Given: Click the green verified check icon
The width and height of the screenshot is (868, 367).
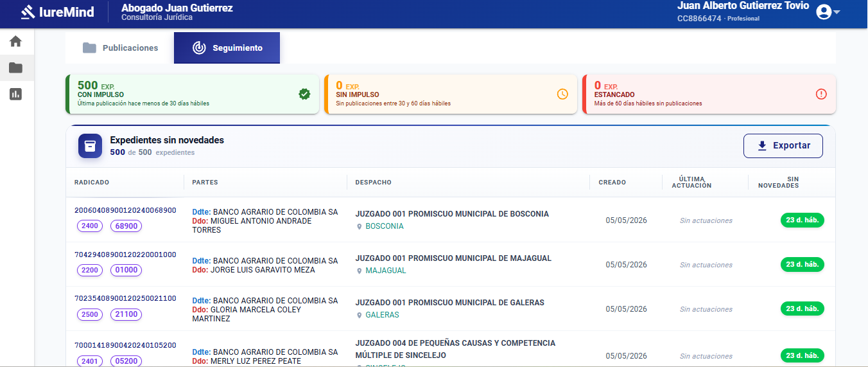Looking at the screenshot, I should [304, 94].
